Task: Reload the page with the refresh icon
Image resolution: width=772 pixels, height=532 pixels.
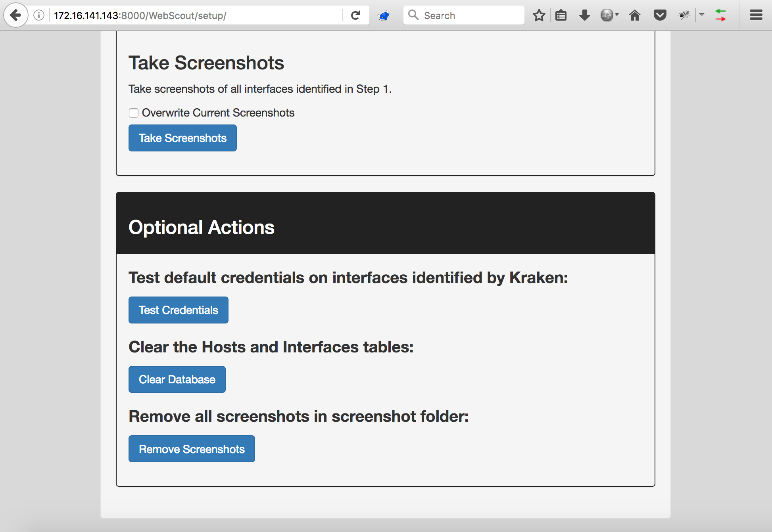Action: click(x=355, y=15)
